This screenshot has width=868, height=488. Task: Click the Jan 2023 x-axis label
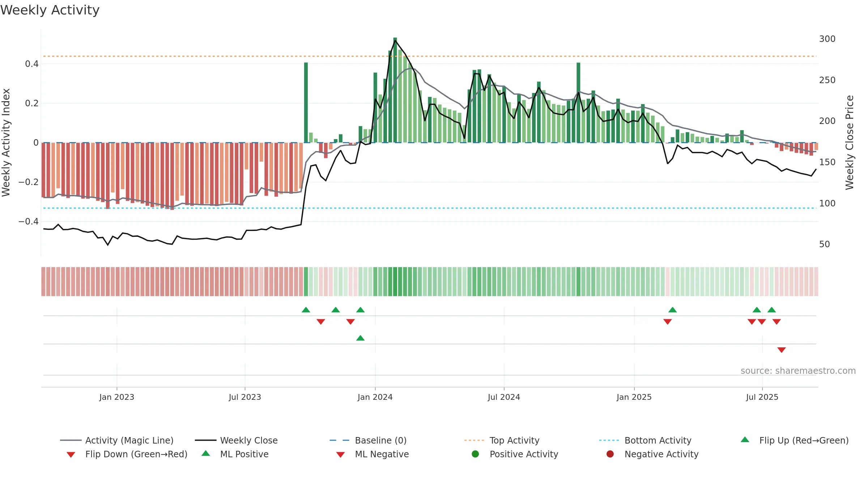click(117, 397)
